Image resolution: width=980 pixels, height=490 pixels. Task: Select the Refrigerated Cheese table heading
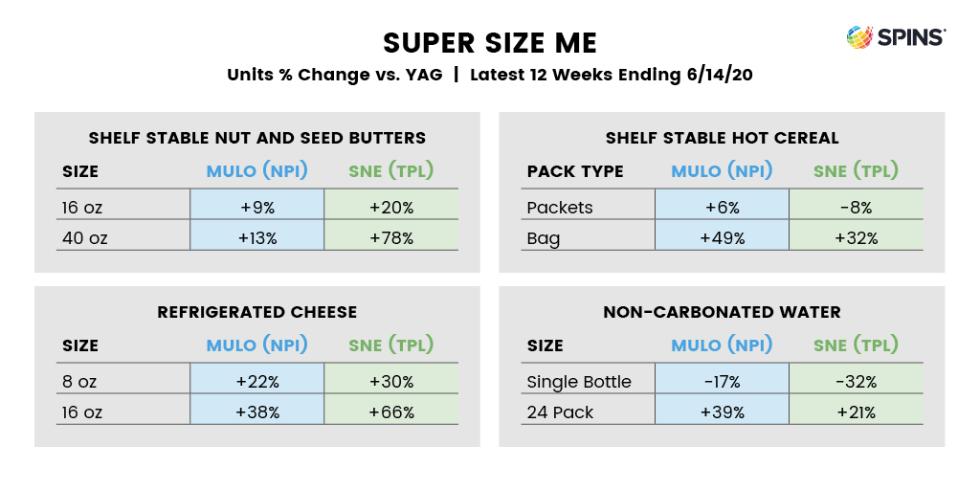tap(256, 312)
